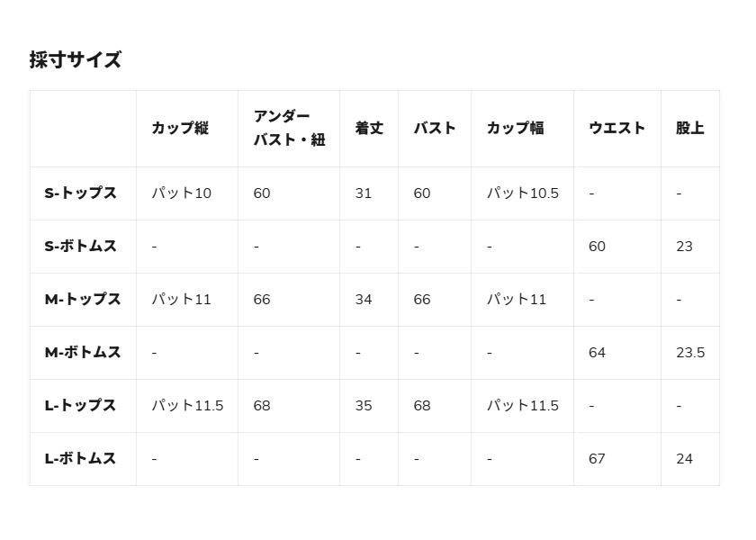Click the 着丈 column header
Image resolution: width=756 pixels, height=540 pixels.
pyautogui.click(x=369, y=129)
